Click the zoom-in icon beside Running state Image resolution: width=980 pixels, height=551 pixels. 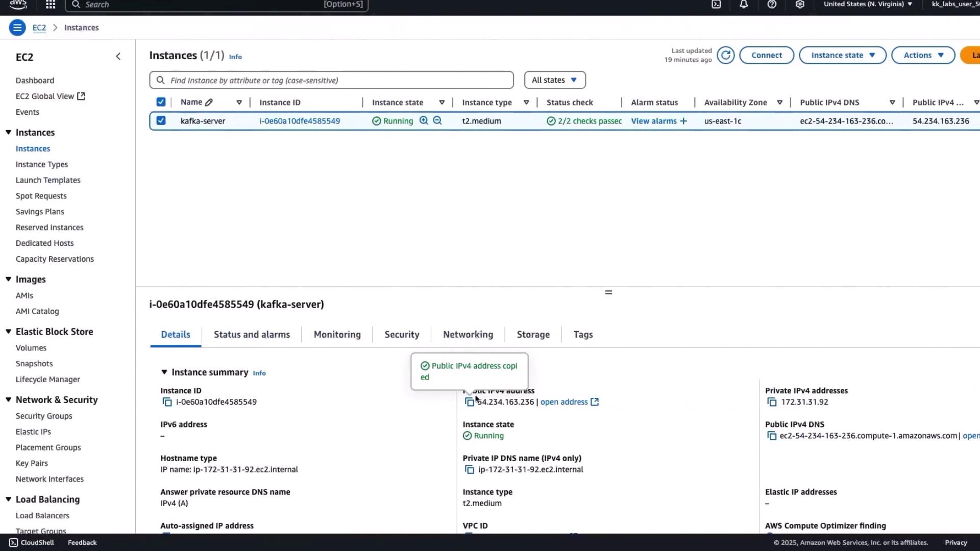(424, 121)
